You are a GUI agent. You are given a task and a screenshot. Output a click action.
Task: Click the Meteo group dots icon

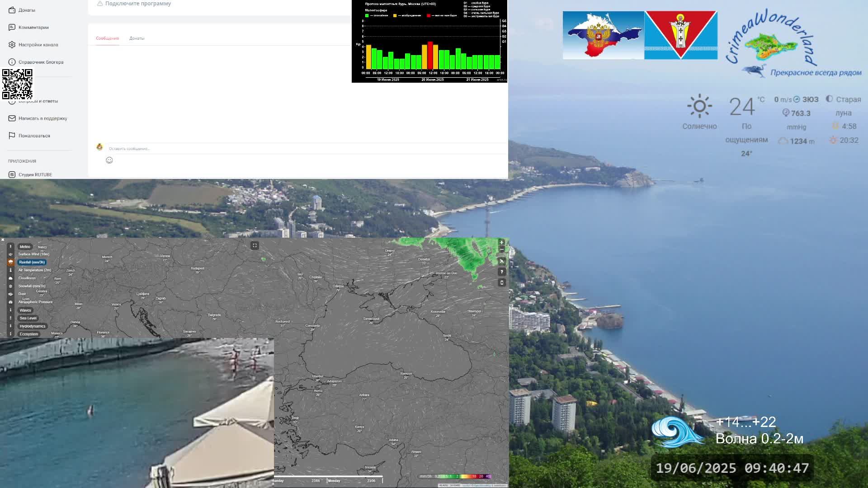[x=10, y=247]
